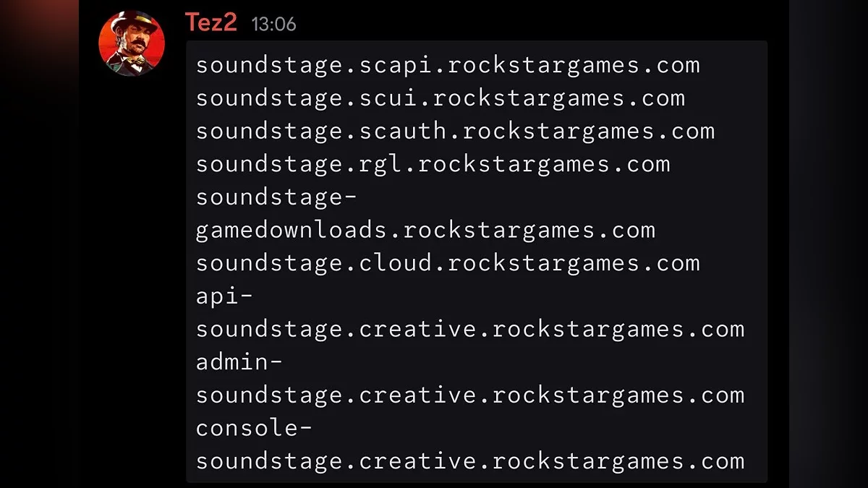
Task: Select the soundstage.scui.rockstargames.com line
Action: (440, 98)
